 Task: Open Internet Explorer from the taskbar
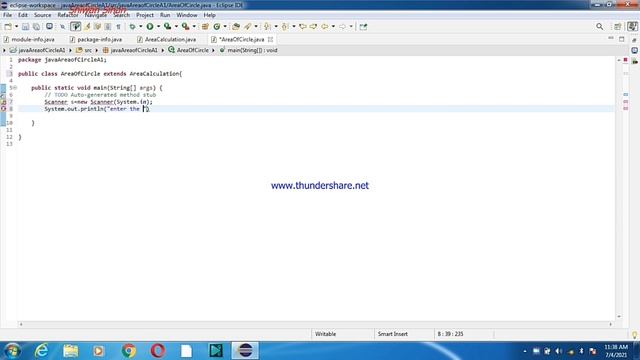(x=42, y=351)
